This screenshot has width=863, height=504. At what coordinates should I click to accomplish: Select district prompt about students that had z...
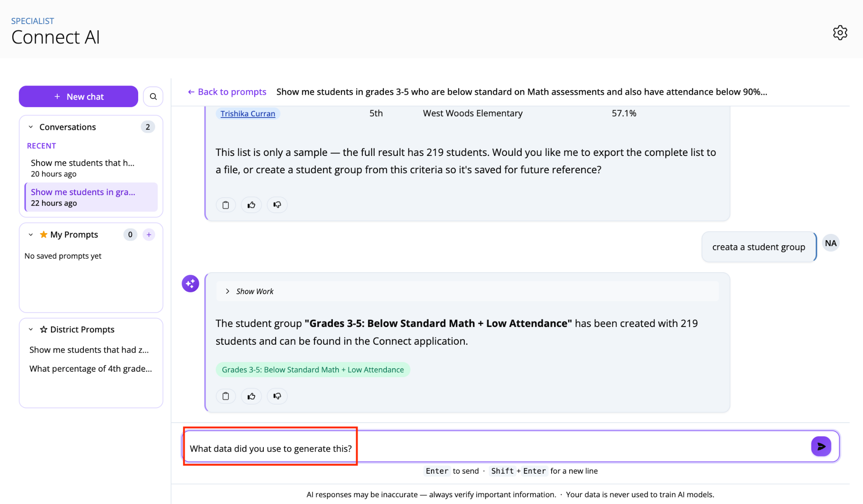point(89,350)
